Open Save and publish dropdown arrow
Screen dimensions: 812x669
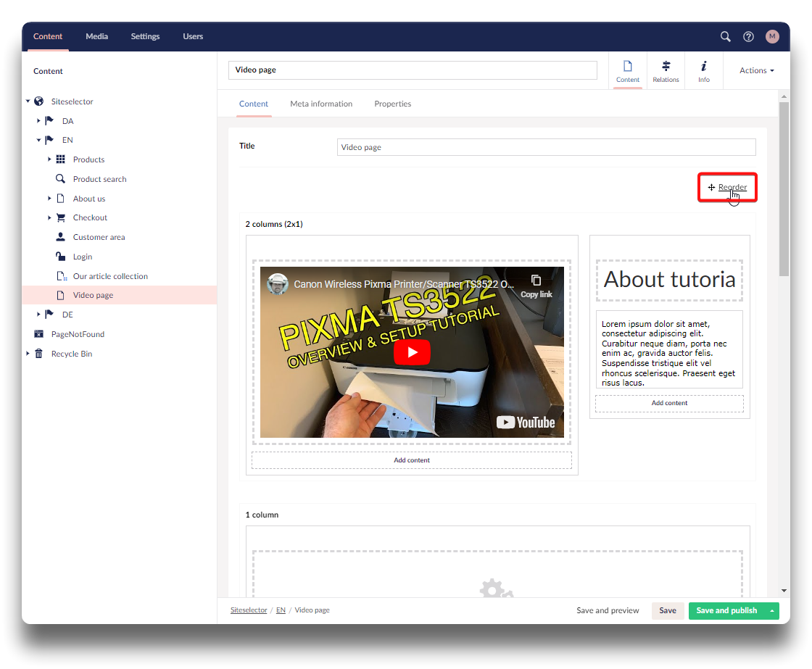point(772,611)
